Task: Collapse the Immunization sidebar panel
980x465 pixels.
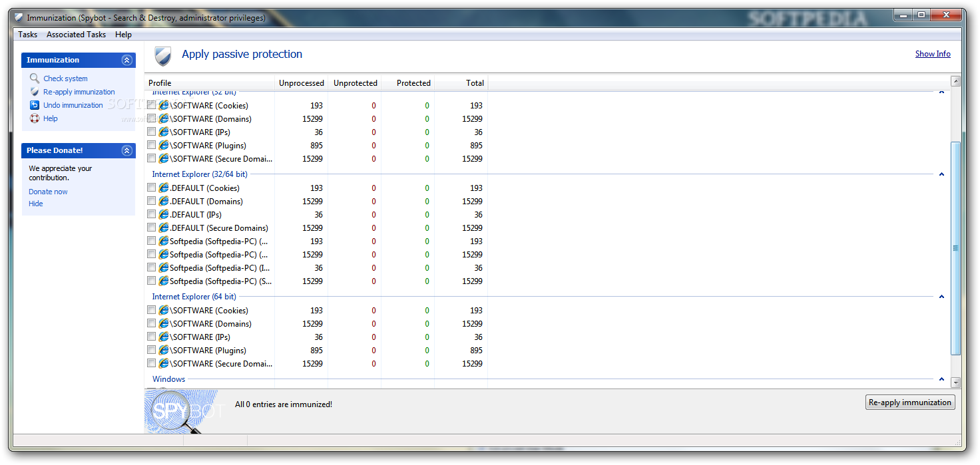Action: tap(127, 60)
